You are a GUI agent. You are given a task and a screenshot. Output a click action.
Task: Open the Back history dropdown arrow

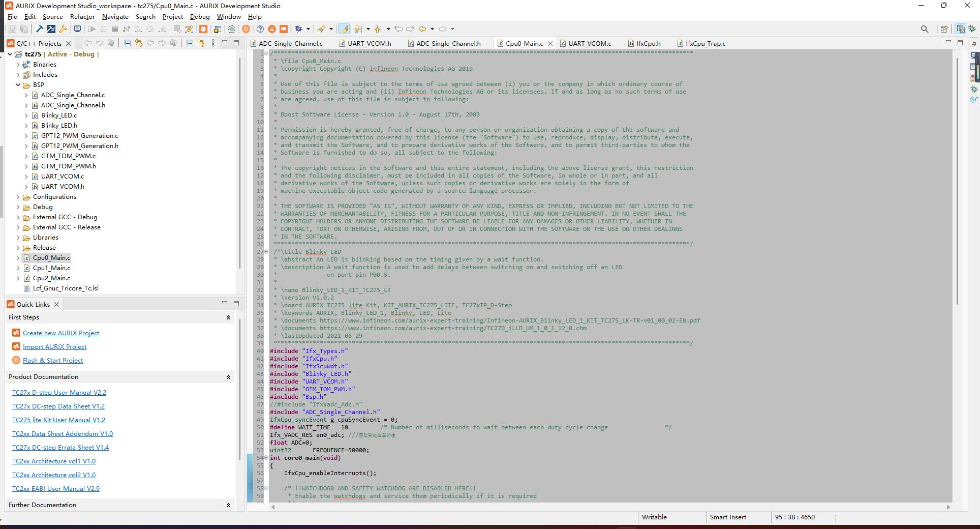point(432,29)
